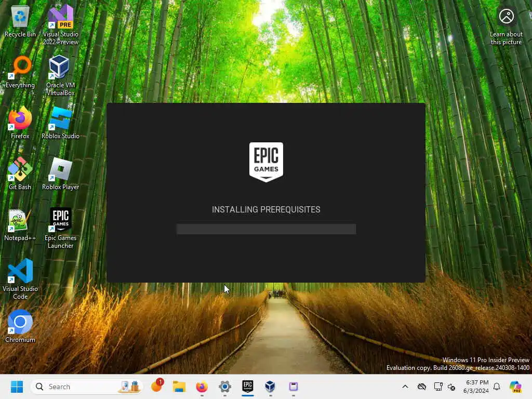Switch to Epic Games installer taskbar button
This screenshot has height=399, width=532.
(x=248, y=387)
